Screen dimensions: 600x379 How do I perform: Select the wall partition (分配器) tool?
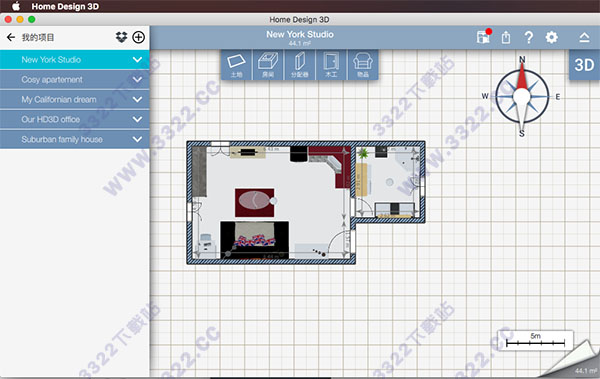300,65
